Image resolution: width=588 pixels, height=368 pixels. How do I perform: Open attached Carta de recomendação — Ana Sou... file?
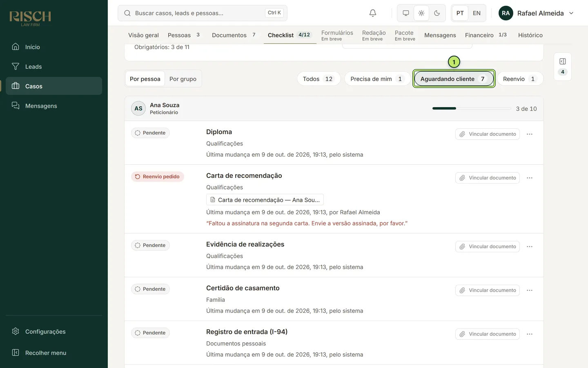(265, 200)
